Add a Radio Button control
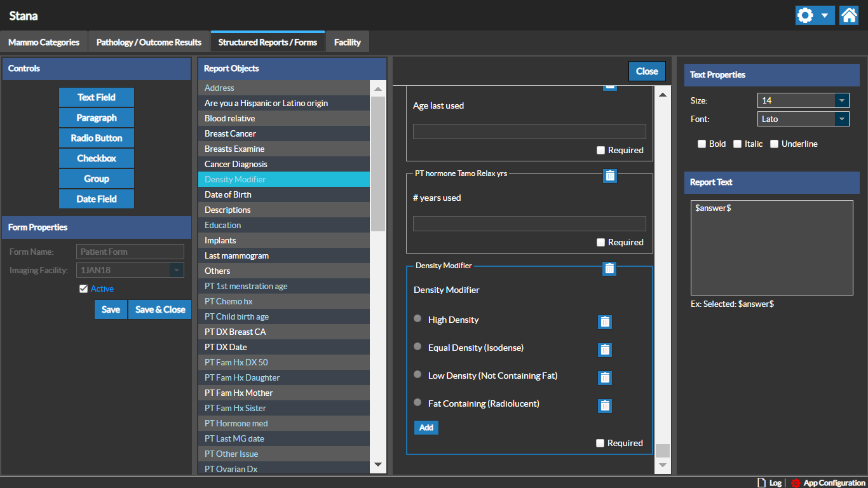The image size is (868, 488). pos(97,138)
